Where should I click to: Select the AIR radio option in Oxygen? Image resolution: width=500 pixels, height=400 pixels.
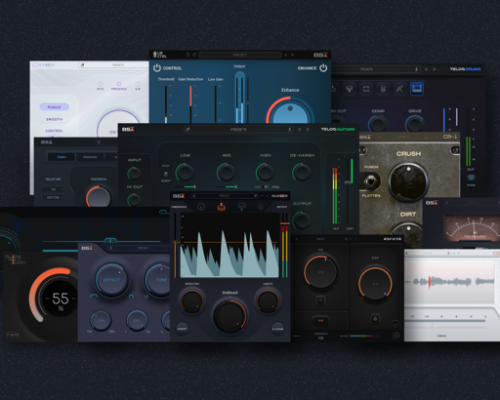pos(138,84)
